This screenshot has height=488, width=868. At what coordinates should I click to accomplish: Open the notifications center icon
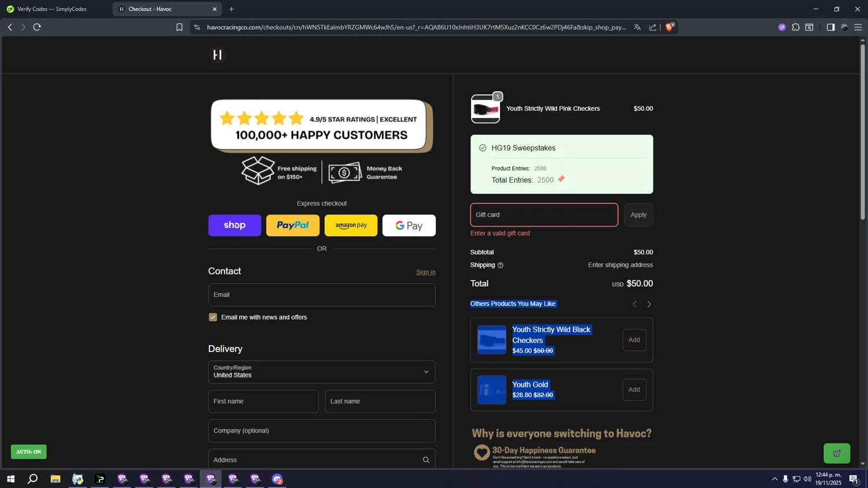click(854, 479)
